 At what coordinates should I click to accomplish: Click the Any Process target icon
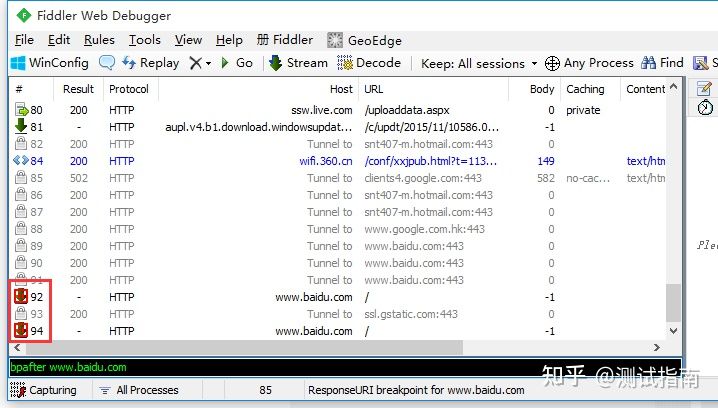pos(552,63)
